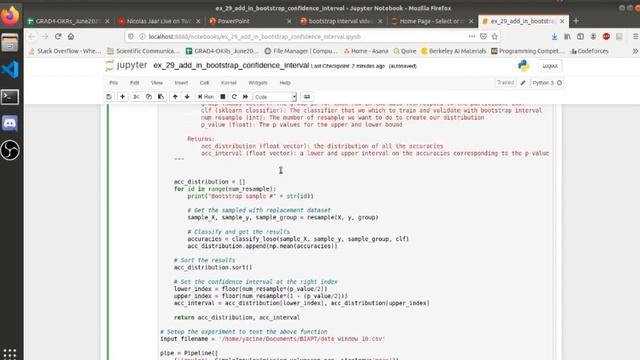
Task: Cut selected cells with the scissors icon
Action: pos(136,97)
